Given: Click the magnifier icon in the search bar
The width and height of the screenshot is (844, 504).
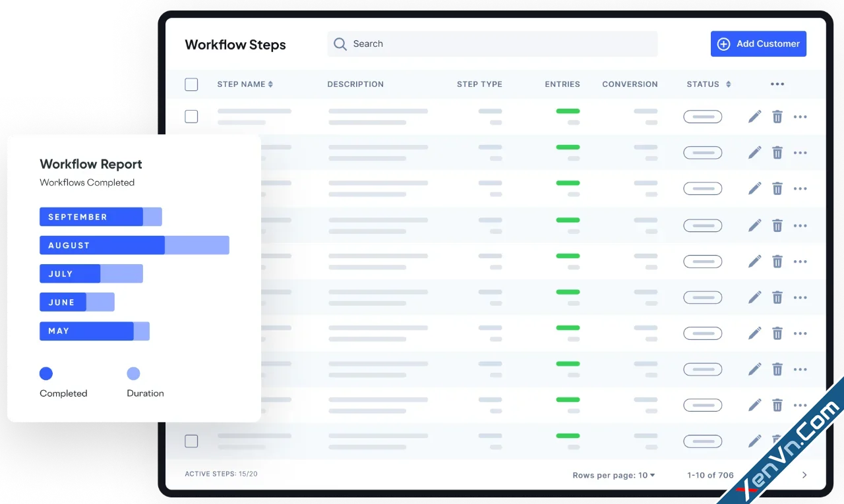Looking at the screenshot, I should [340, 44].
